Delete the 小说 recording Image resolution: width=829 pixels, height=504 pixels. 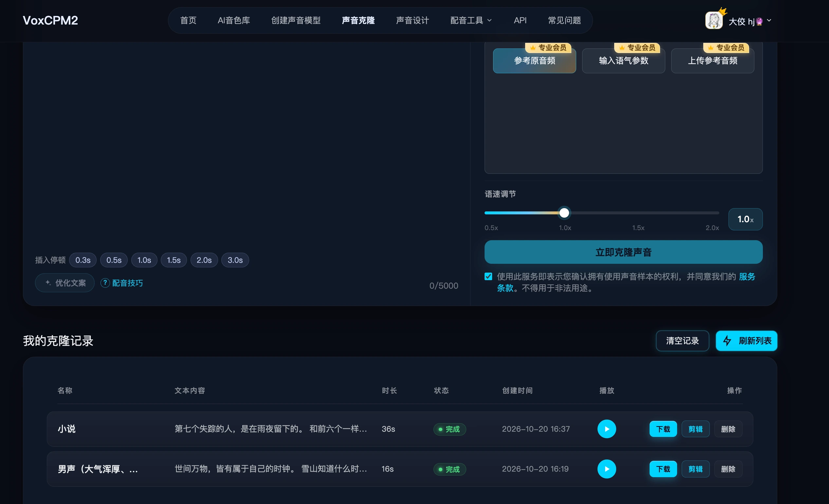click(x=728, y=429)
